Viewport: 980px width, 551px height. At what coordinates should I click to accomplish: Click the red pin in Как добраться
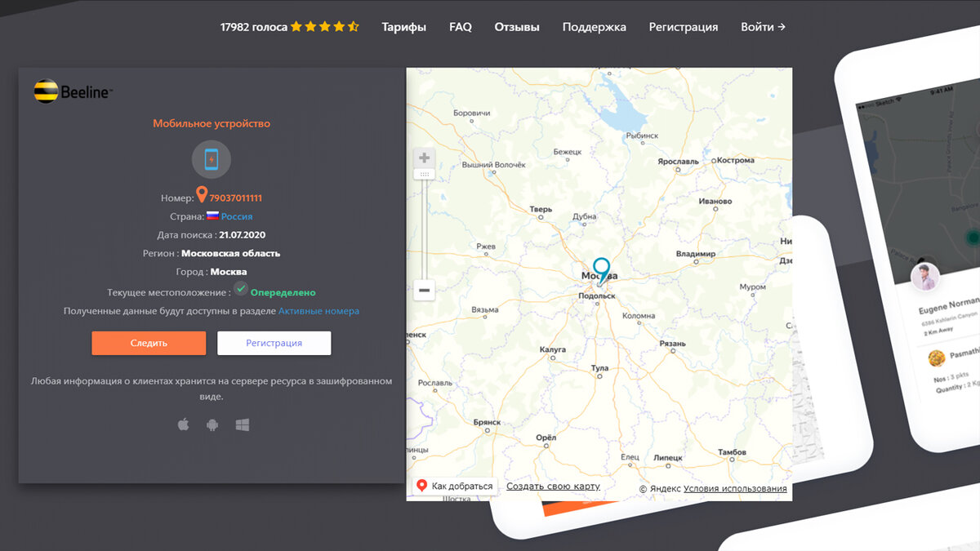[422, 486]
